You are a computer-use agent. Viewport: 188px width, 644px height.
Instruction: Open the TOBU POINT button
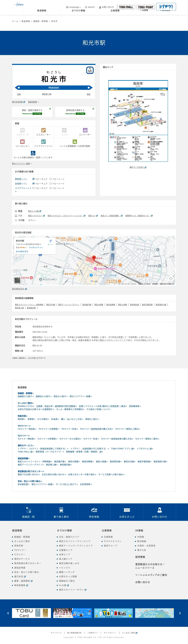pos(146,7)
